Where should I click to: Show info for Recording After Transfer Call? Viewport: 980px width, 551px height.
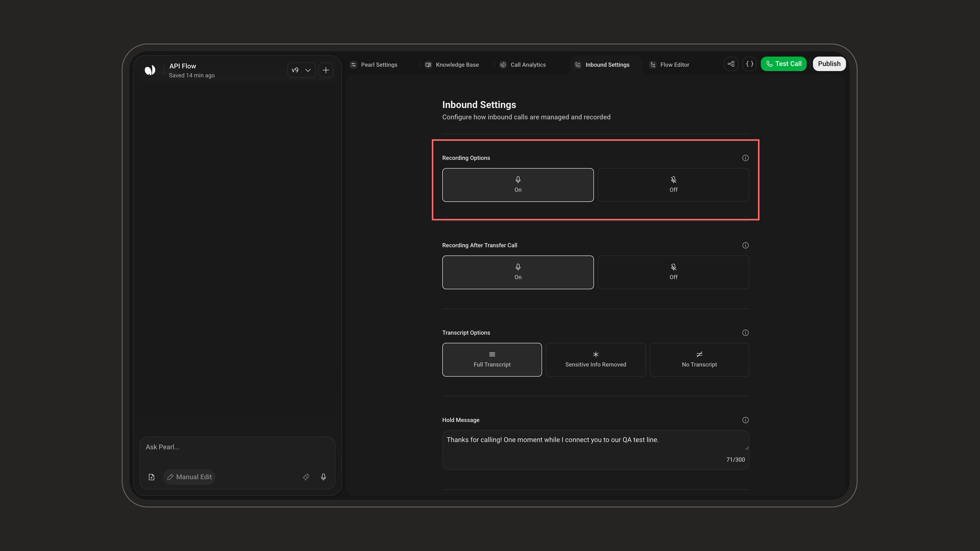745,245
